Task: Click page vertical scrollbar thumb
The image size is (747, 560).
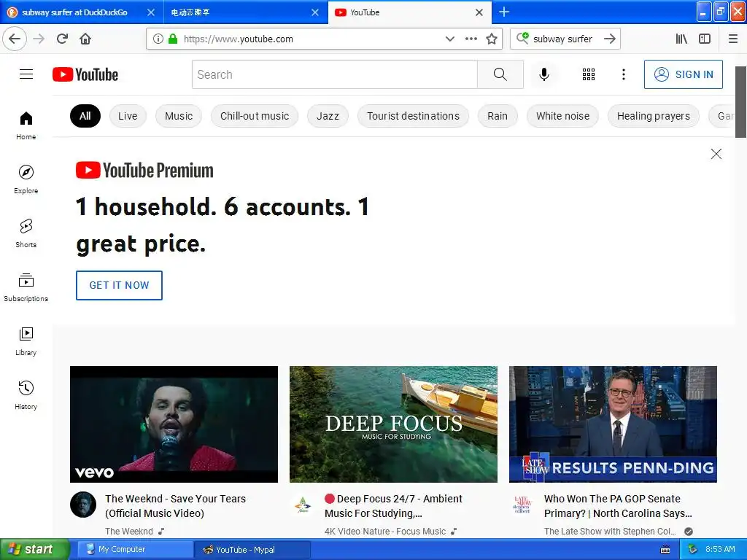Action: coord(741,102)
